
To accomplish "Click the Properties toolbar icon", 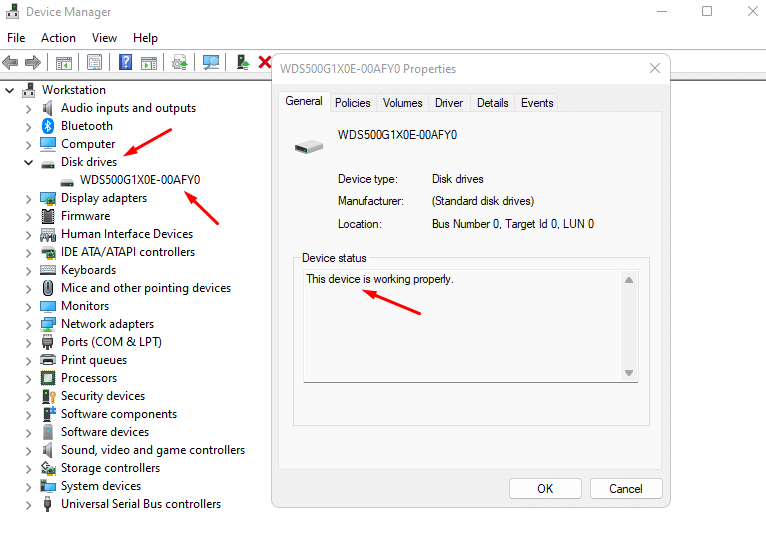I will tap(95, 62).
